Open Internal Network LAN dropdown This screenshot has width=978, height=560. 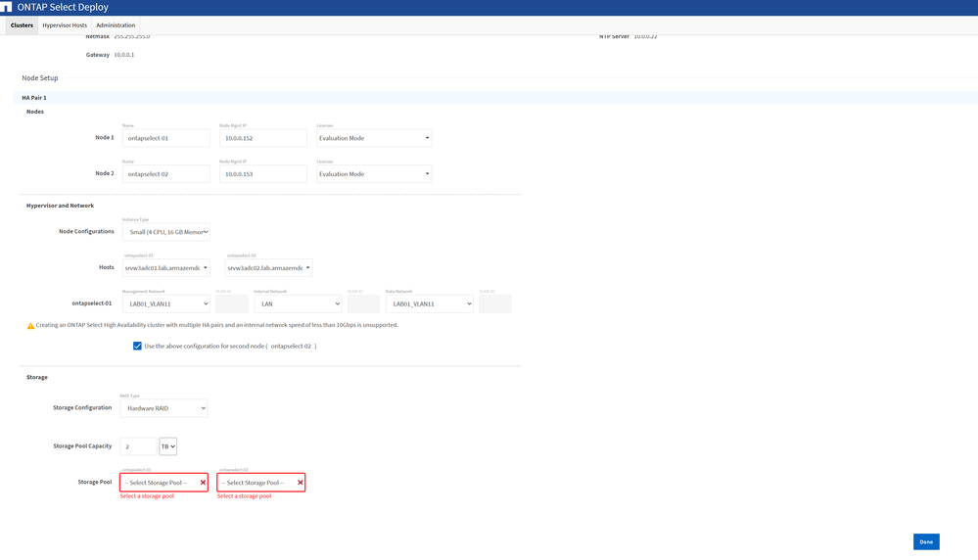tap(298, 304)
